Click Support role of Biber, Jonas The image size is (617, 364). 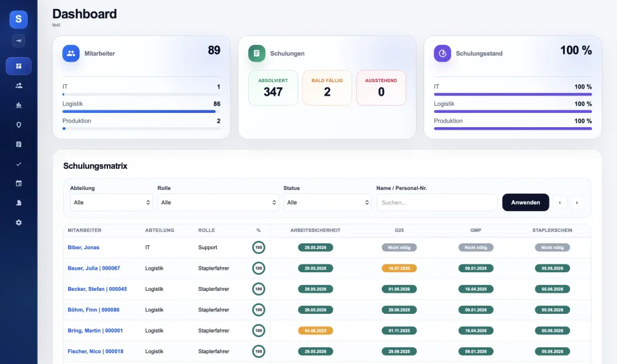tap(208, 247)
